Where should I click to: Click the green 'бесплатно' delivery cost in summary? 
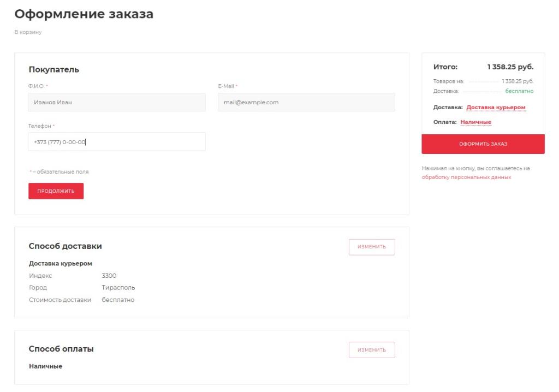[x=519, y=91]
